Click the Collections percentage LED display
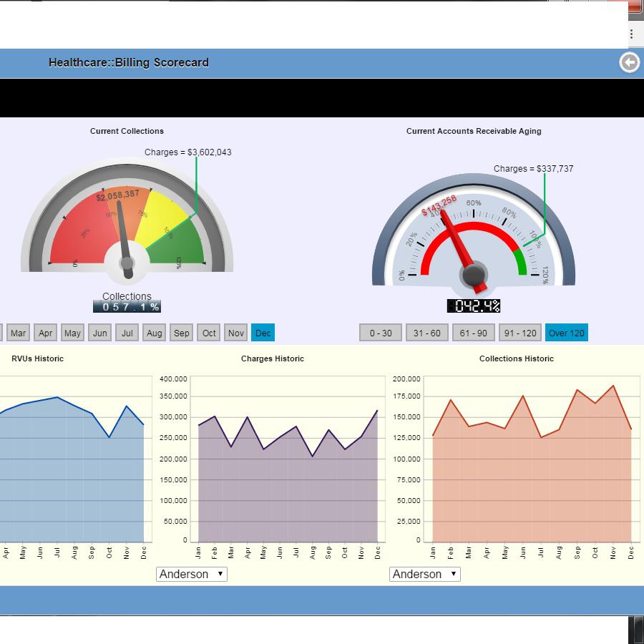Image resolution: width=644 pixels, height=644 pixels. point(126,306)
